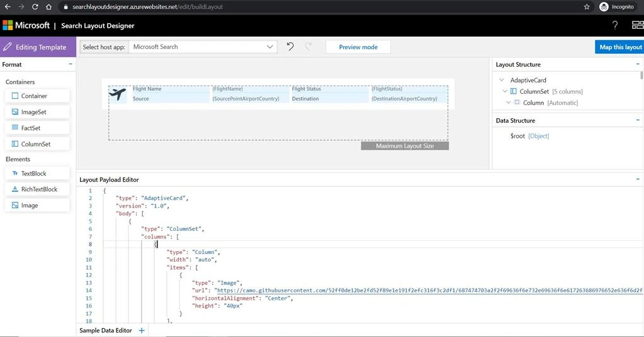Click the Map this layout button
Image resolution: width=644 pixels, height=337 pixels.
(x=619, y=47)
